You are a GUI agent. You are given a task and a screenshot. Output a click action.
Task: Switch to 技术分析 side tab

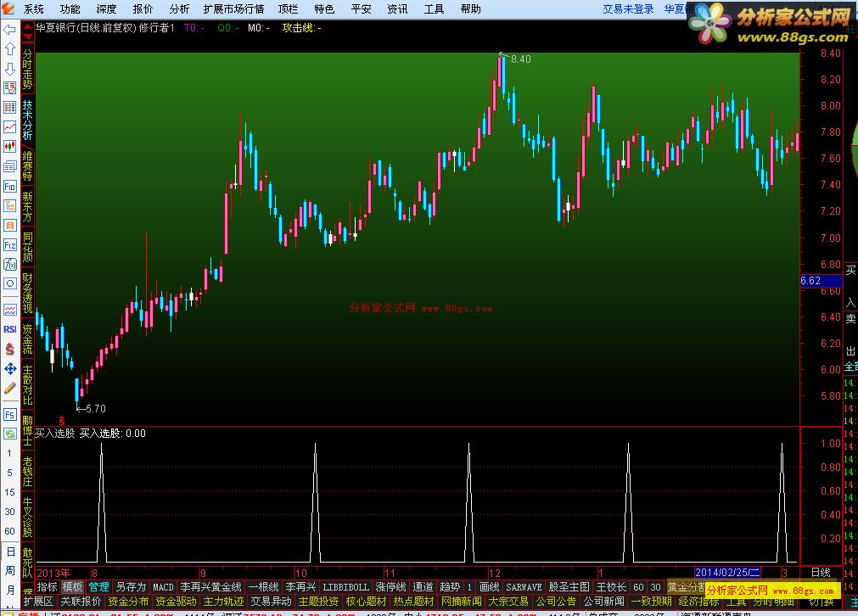tap(27, 120)
